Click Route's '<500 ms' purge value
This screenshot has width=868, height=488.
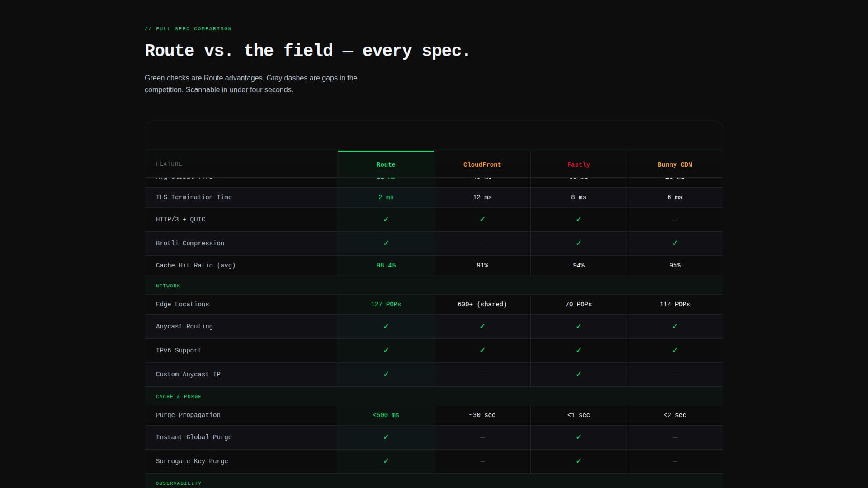pyautogui.click(x=386, y=415)
